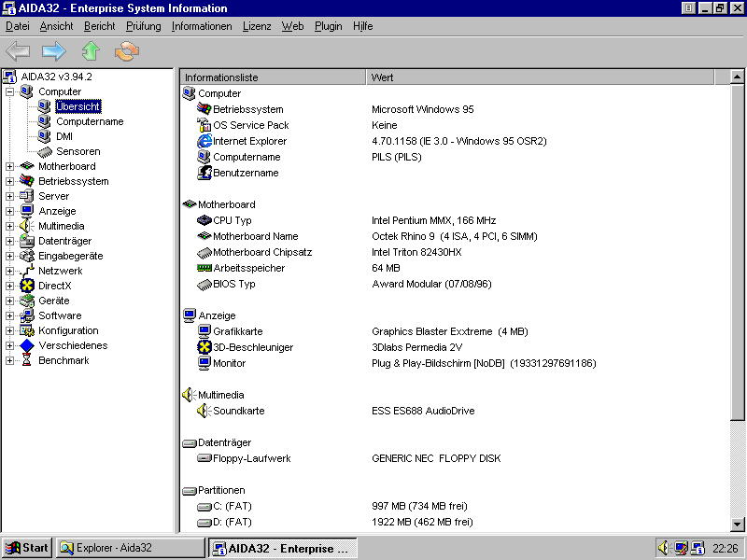
Task: Expand the Benchmark tree node
Action: pos(9,360)
